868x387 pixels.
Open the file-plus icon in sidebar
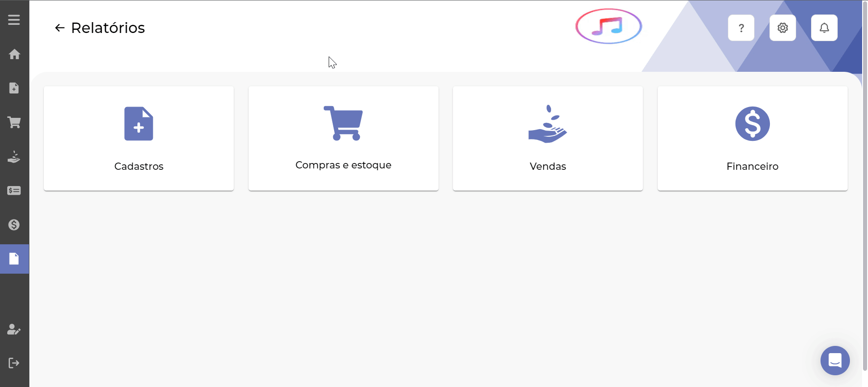(14, 88)
